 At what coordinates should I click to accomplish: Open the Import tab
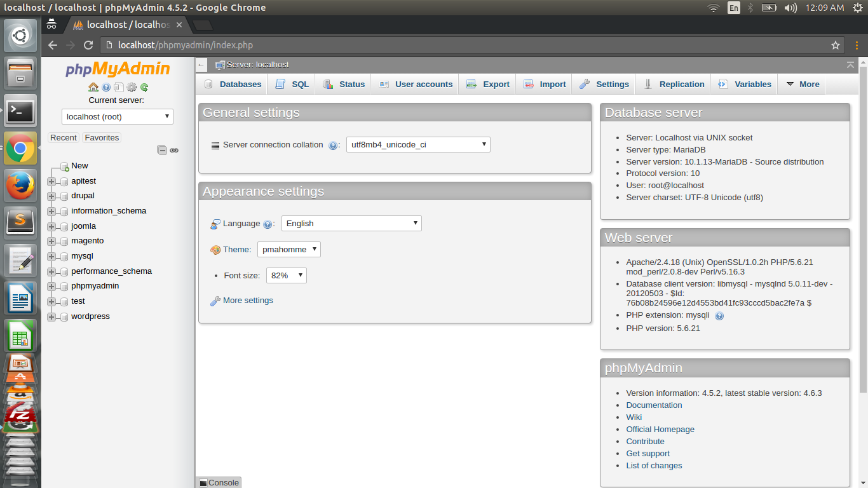545,84
